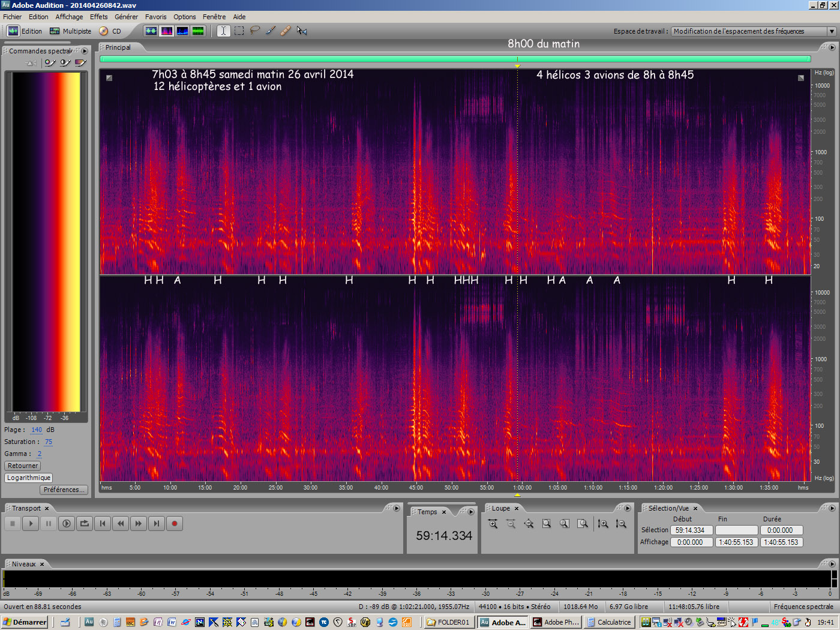Click the Loop playback icon
Image resolution: width=840 pixels, height=630 pixels.
tap(85, 524)
